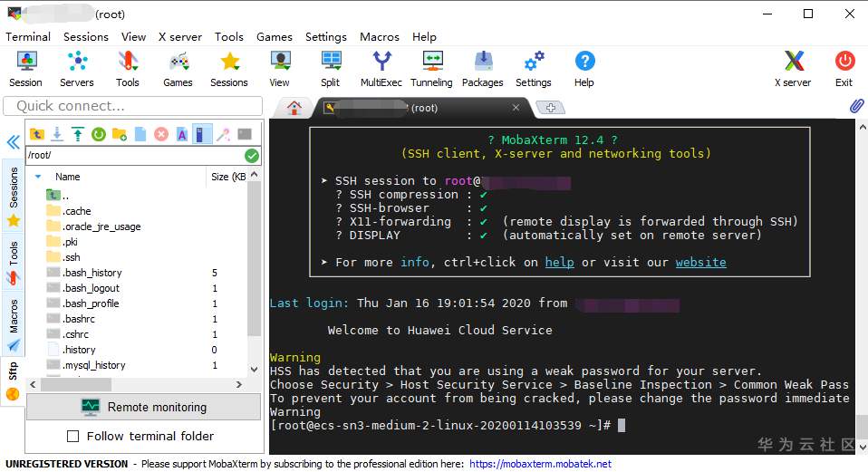Click the red SFTP delete icon
The width and height of the screenshot is (868, 472).
click(x=161, y=134)
